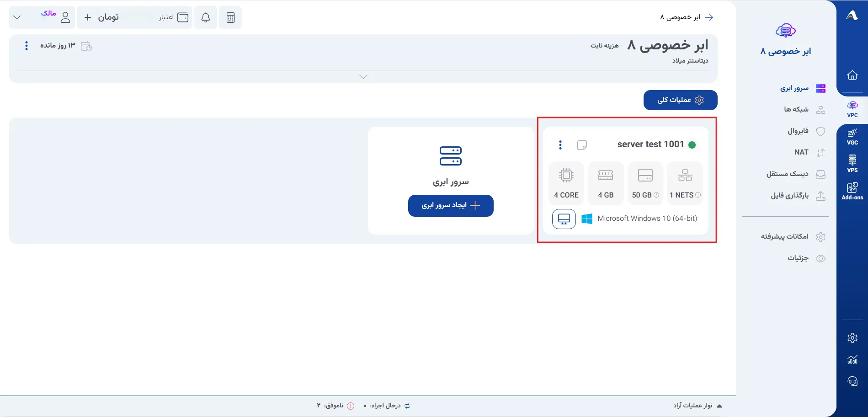The width and height of the screenshot is (868, 417).
Task: Select the VPS icon in the rail
Action: click(852, 164)
